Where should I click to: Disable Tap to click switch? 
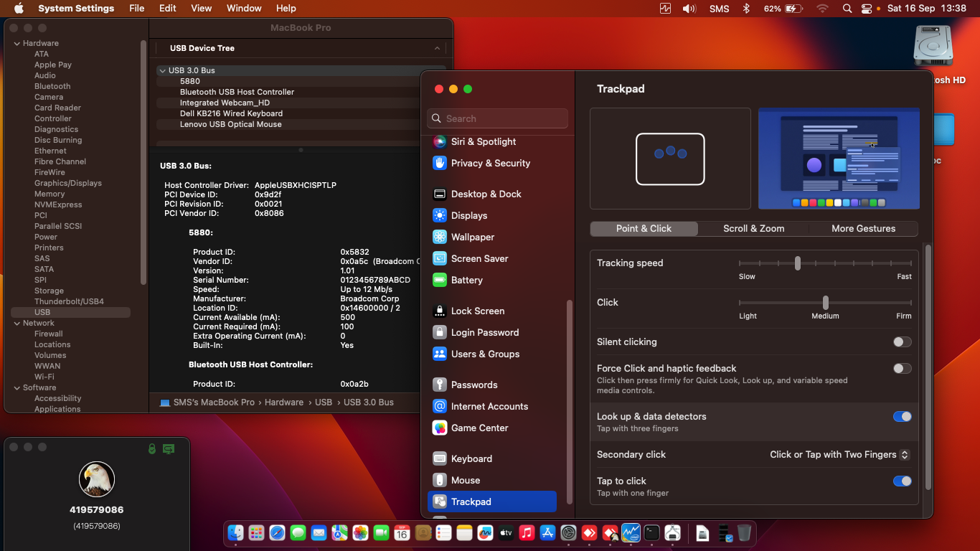[x=902, y=481]
